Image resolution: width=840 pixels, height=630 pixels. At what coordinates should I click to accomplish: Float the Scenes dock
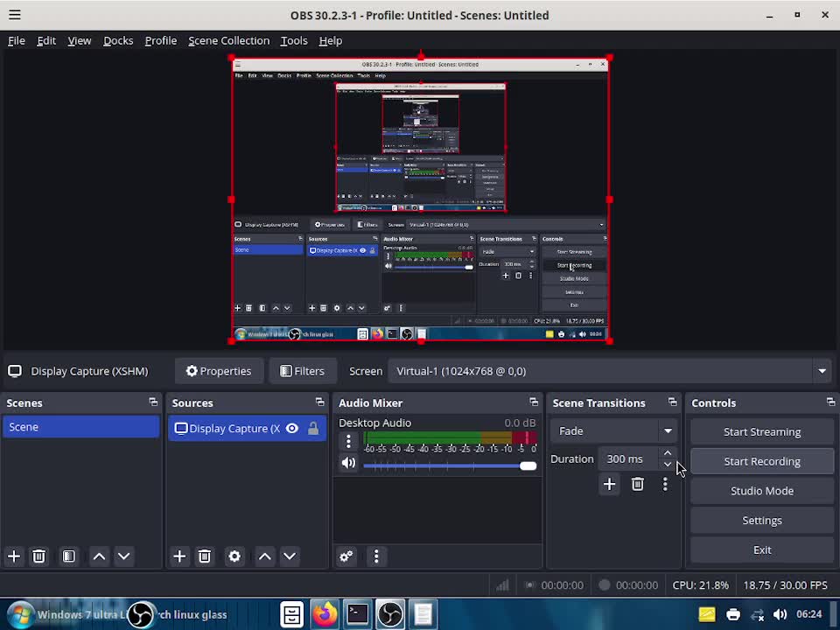coord(153,402)
